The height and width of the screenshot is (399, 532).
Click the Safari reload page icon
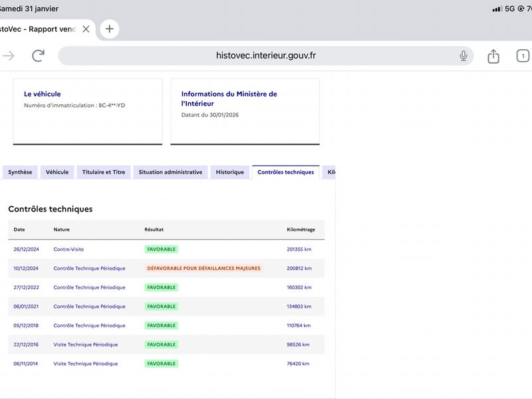click(x=38, y=56)
